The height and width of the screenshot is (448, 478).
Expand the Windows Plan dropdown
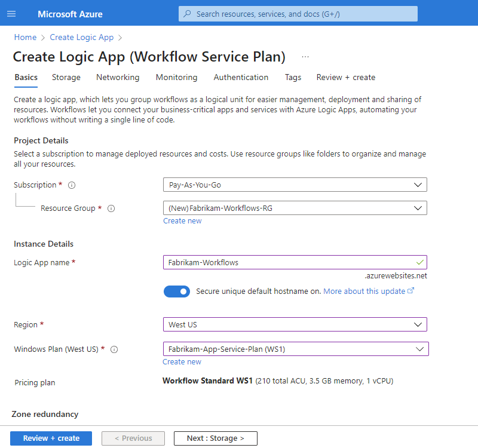click(296, 349)
